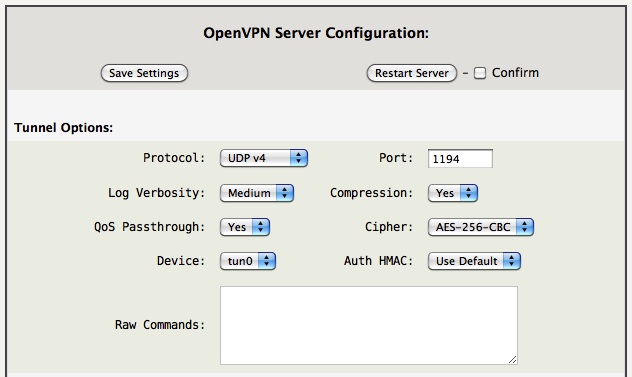This screenshot has width=632, height=377.
Task: Open the Log Verbosity dropdown set to Medium
Action: coord(257,193)
